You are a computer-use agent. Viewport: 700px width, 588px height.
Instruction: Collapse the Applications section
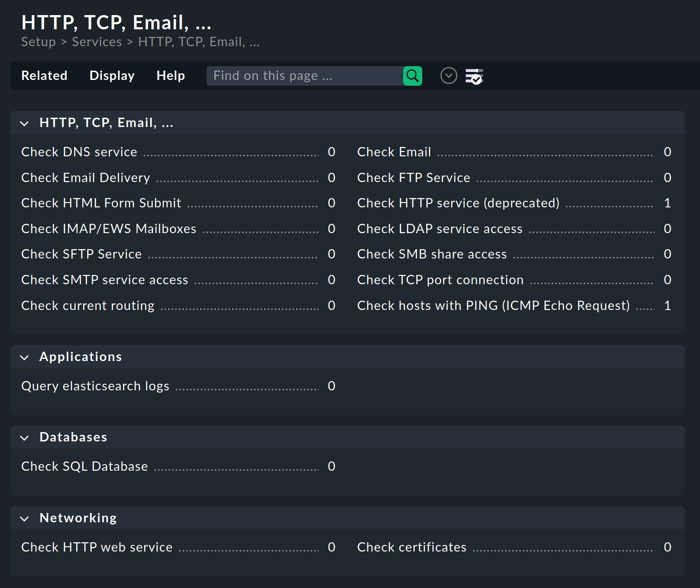24,358
